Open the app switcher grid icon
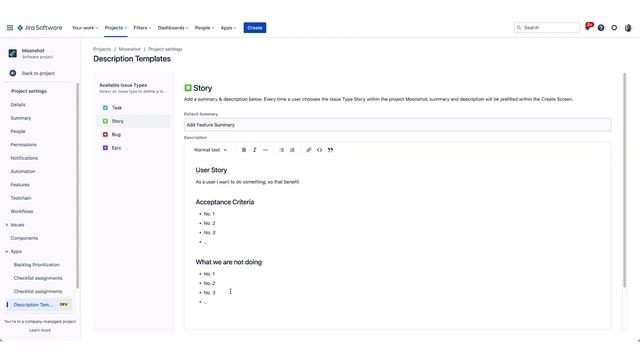 10,28
